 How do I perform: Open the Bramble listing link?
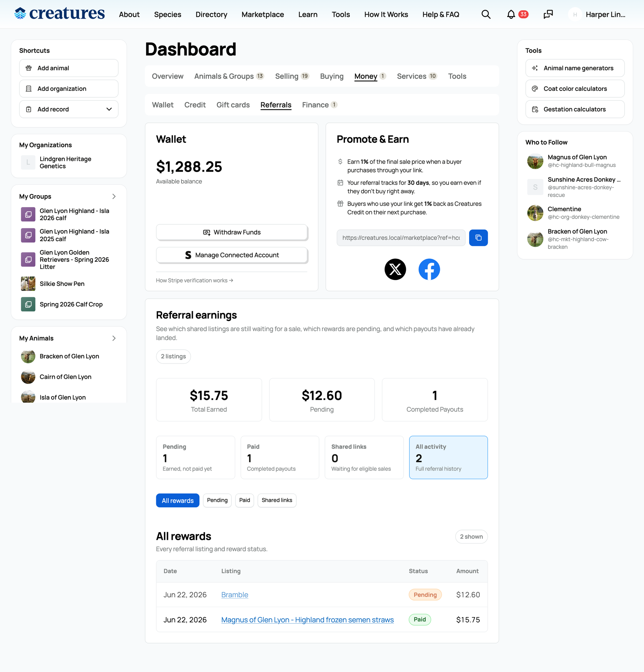pyautogui.click(x=235, y=595)
